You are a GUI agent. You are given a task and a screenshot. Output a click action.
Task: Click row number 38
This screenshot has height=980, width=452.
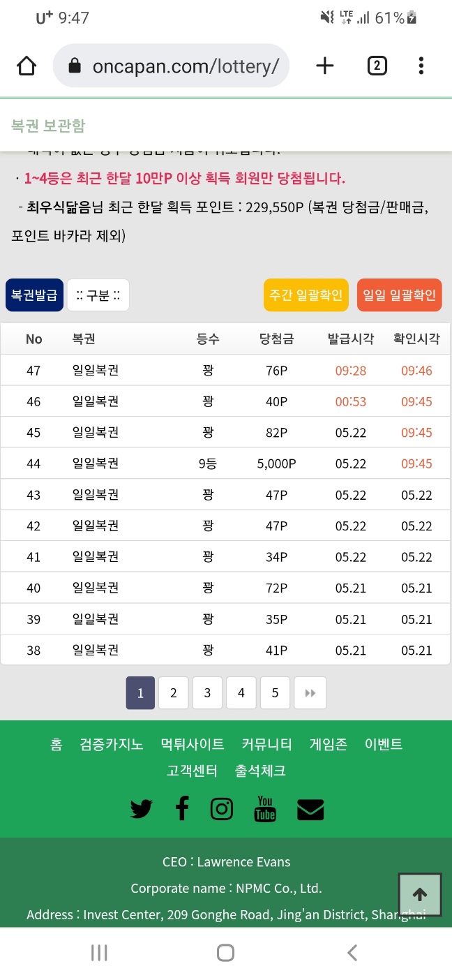33,651
